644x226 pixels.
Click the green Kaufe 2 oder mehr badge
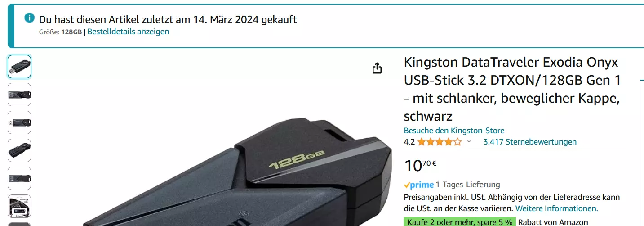click(x=459, y=222)
